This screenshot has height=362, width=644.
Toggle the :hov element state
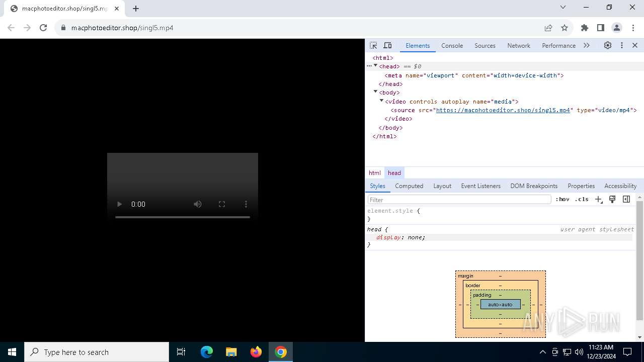(x=562, y=200)
